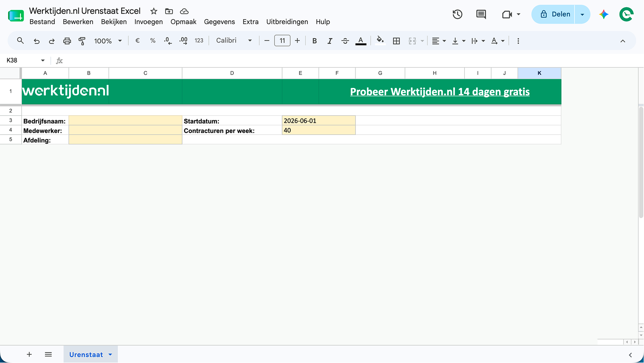This screenshot has width=644, height=363.
Task: Toggle bold formatting
Action: [315, 41]
